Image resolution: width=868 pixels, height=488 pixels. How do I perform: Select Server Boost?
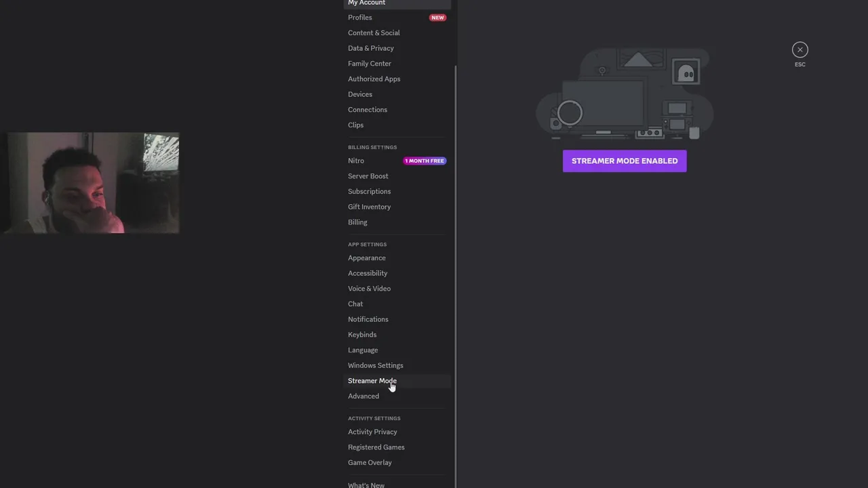[397, 176]
